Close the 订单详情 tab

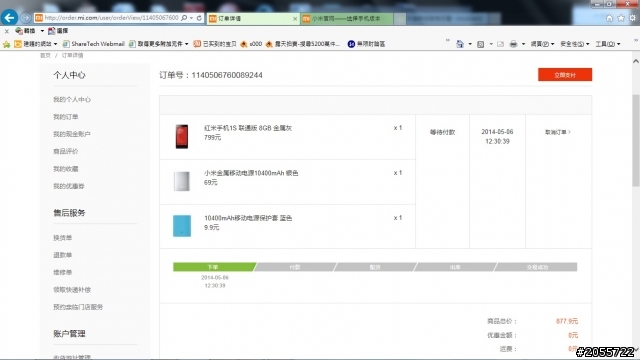pos(295,19)
